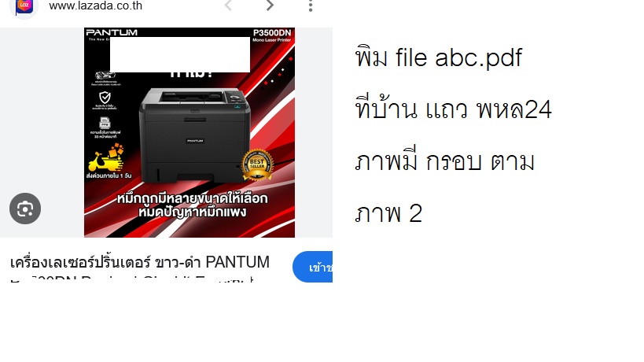Click the text line 'พิม file abc.pdf'
Screen dimensions: 644x362
click(x=439, y=57)
